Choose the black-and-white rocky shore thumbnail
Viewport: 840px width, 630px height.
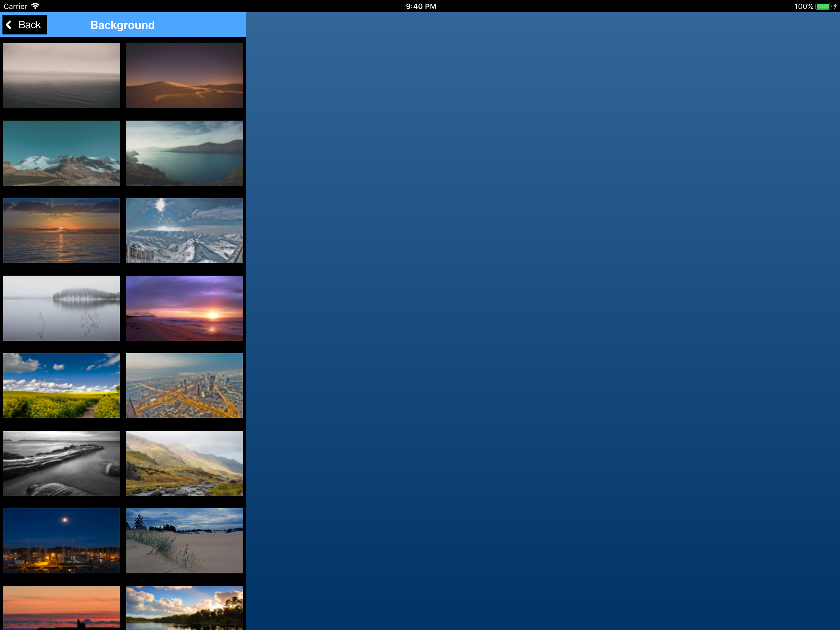click(x=61, y=463)
